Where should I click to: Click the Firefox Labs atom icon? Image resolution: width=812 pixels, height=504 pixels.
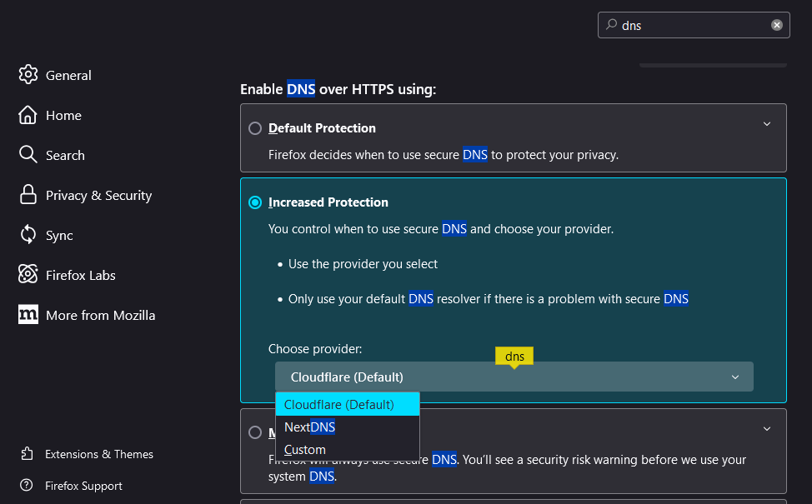(x=28, y=274)
